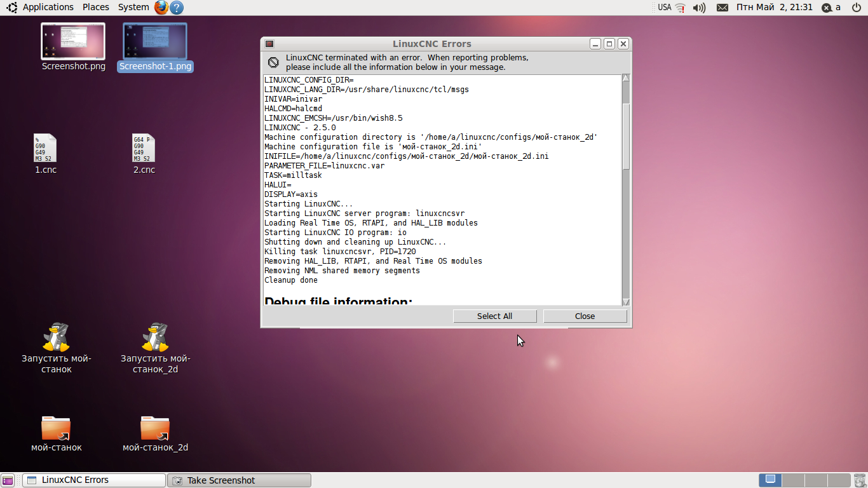Click the log scrollbar down arrow
Image resolution: width=868 pixels, height=488 pixels.
click(x=626, y=302)
